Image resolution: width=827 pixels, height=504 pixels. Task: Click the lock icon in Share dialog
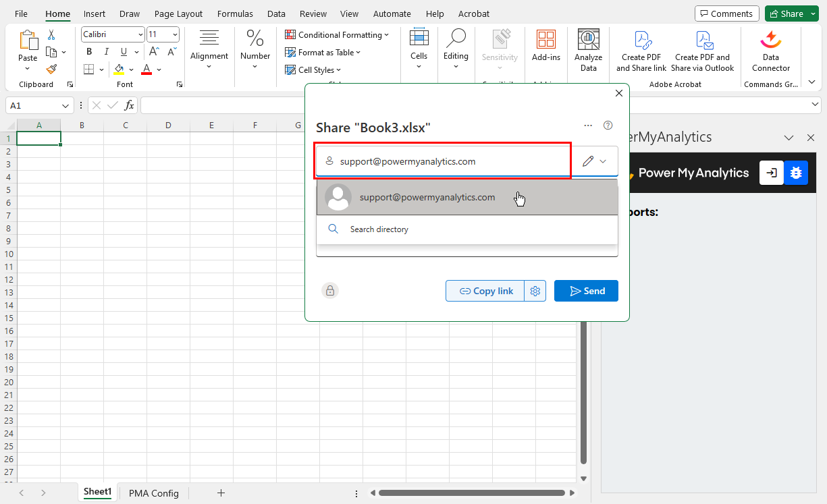(330, 291)
